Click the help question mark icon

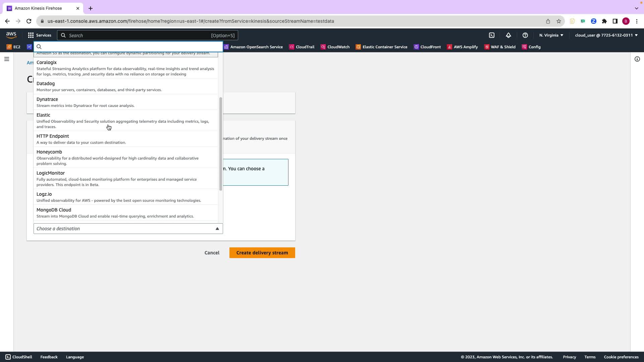click(x=525, y=35)
